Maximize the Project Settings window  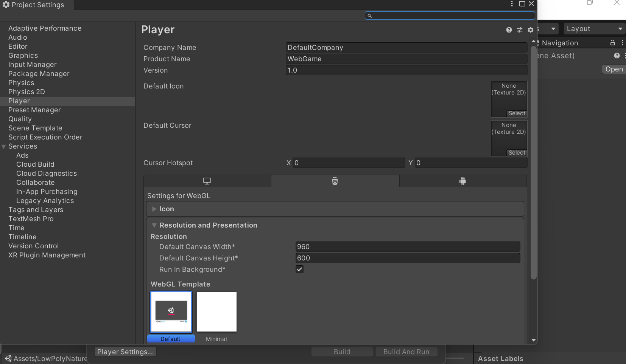tap(522, 4)
